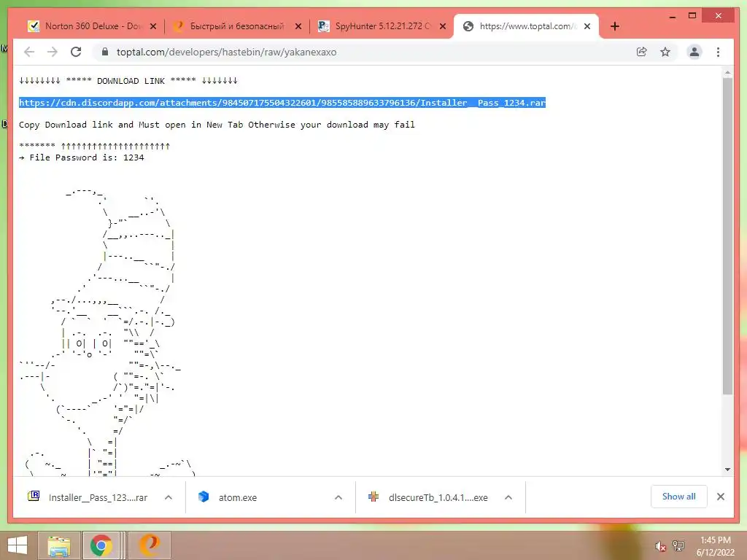Image resolution: width=747 pixels, height=560 pixels.
Task: Click scrollbar down arrow
Action: (727, 470)
